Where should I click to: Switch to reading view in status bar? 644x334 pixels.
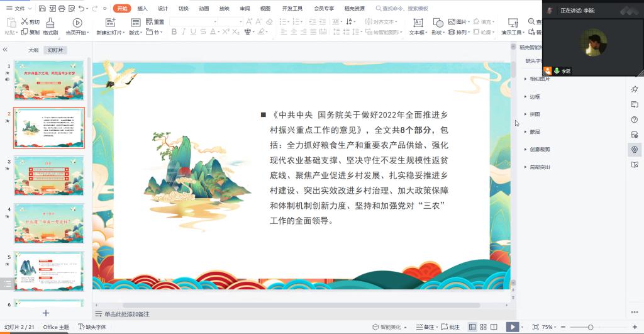click(494, 327)
